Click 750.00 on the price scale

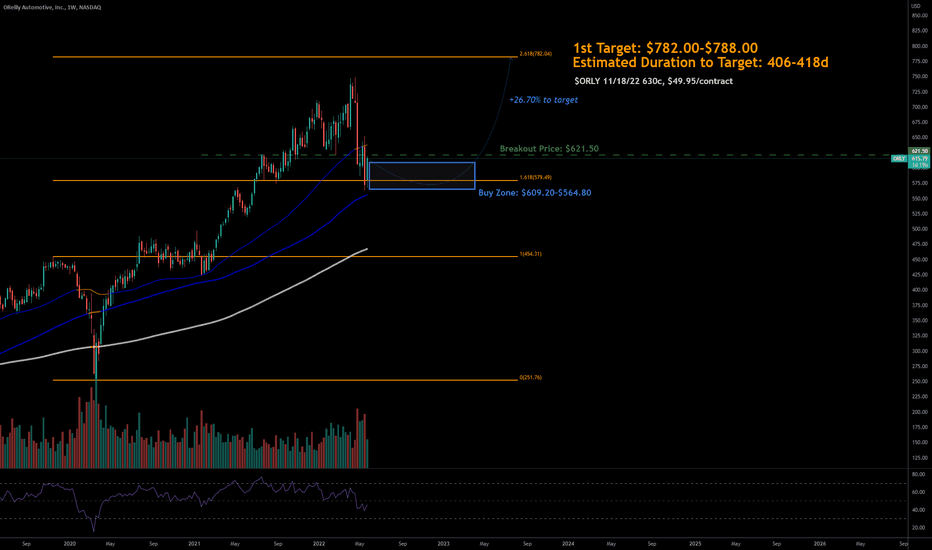(920, 77)
